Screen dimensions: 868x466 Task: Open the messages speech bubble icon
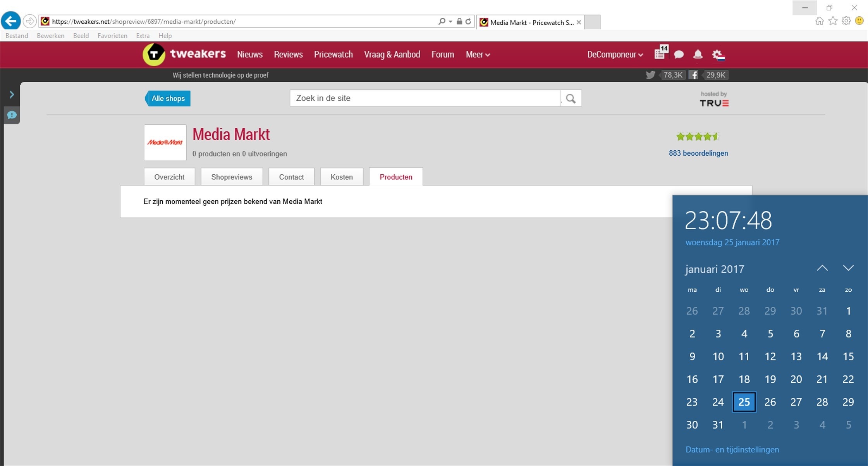679,55
